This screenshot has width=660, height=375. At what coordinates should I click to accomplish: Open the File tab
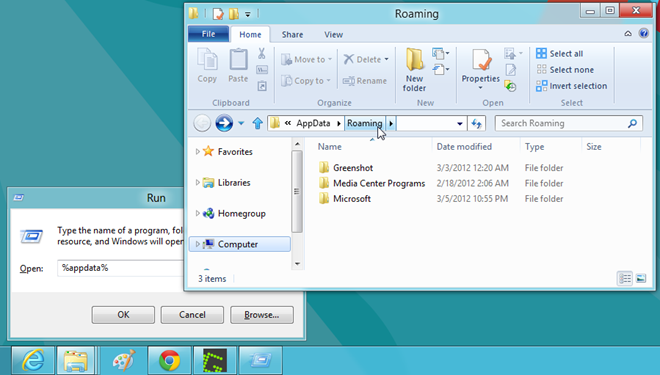208,34
